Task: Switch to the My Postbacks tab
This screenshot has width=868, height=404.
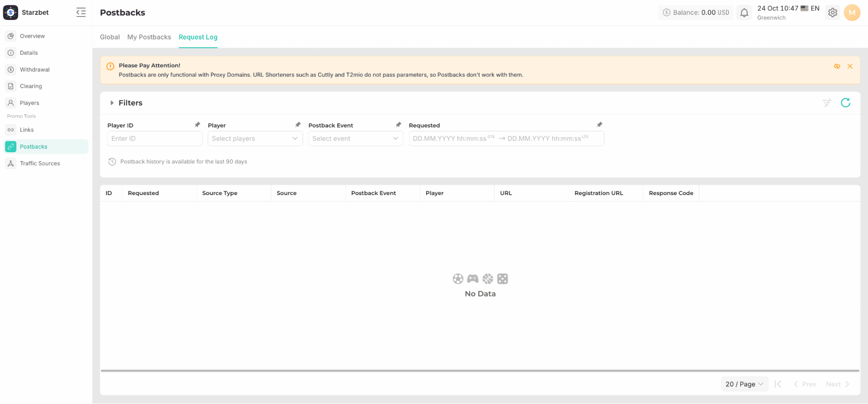Action: pyautogui.click(x=149, y=37)
